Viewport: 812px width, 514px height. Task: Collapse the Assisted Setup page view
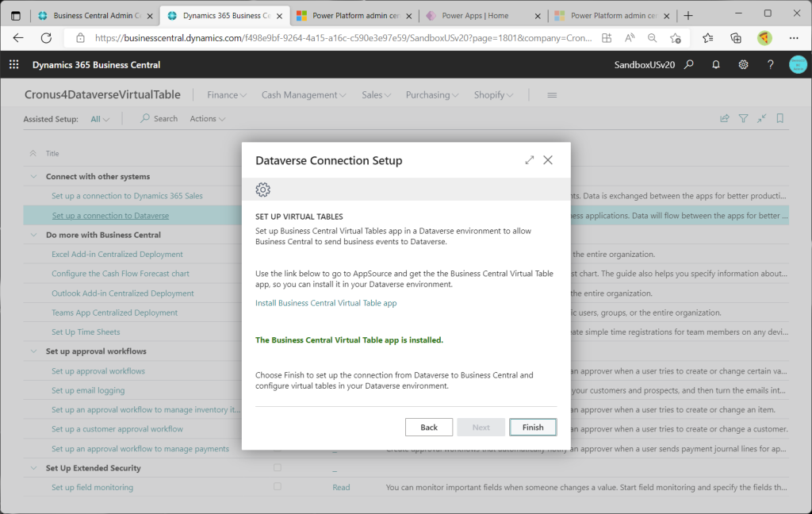(762, 119)
